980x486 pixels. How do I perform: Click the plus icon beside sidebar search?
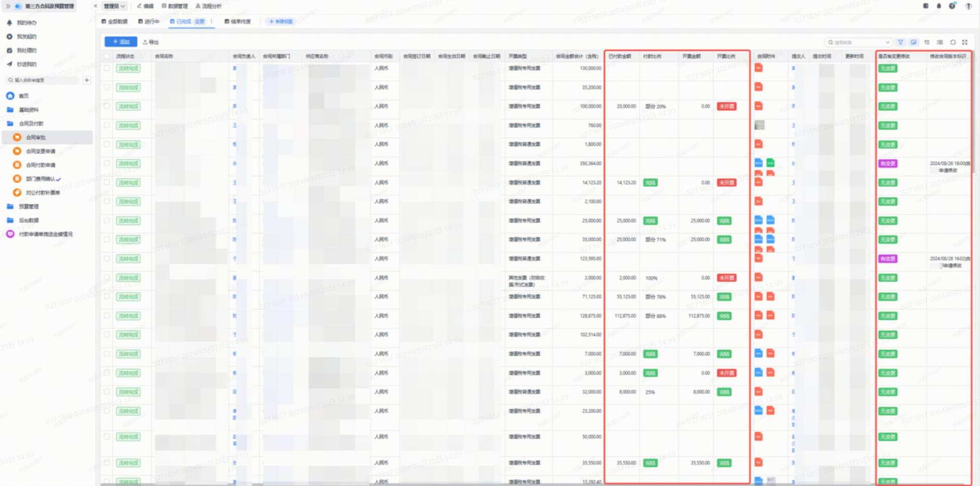(87, 80)
